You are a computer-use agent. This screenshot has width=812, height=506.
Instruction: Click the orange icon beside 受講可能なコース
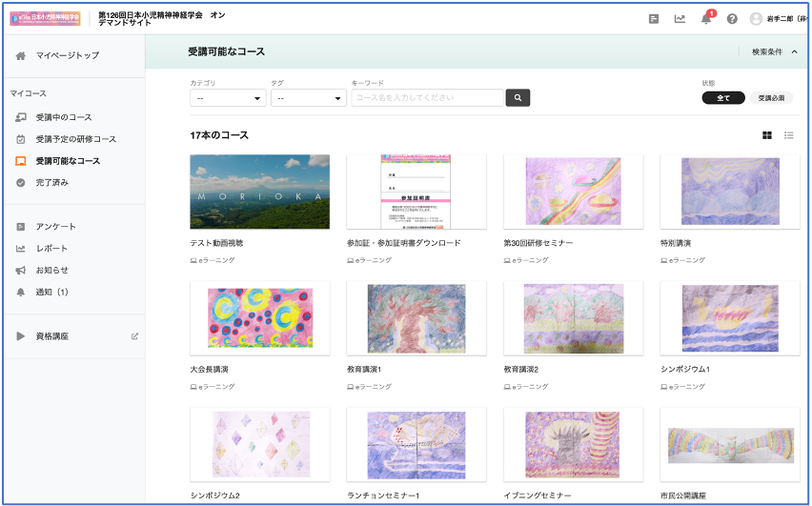tap(21, 161)
